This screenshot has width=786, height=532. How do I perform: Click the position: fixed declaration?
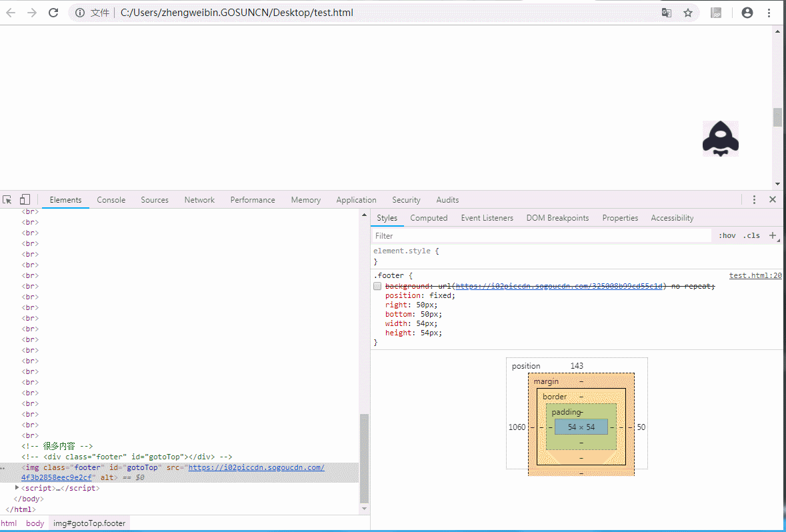point(420,296)
